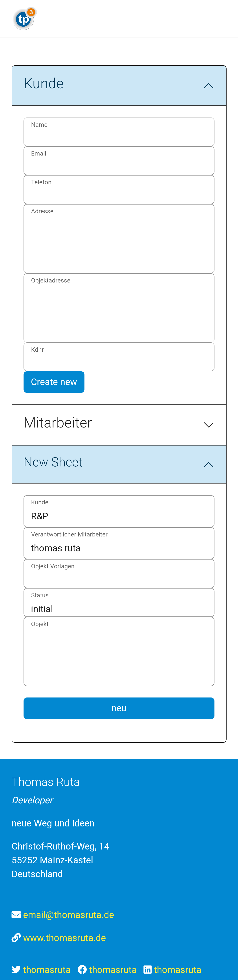Open the Objekt Vorlagen dropdown
The height and width of the screenshot is (980, 238).
tap(119, 574)
